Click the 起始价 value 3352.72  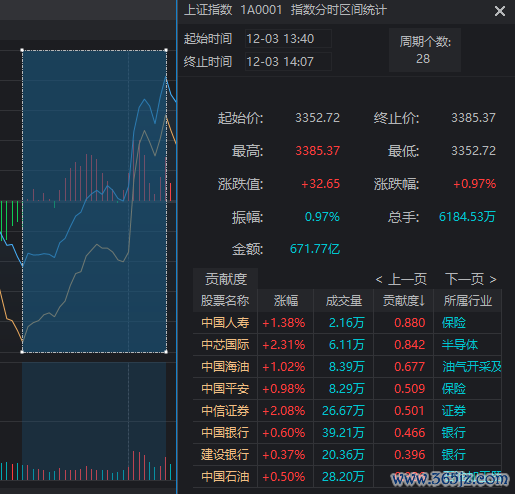317,118
